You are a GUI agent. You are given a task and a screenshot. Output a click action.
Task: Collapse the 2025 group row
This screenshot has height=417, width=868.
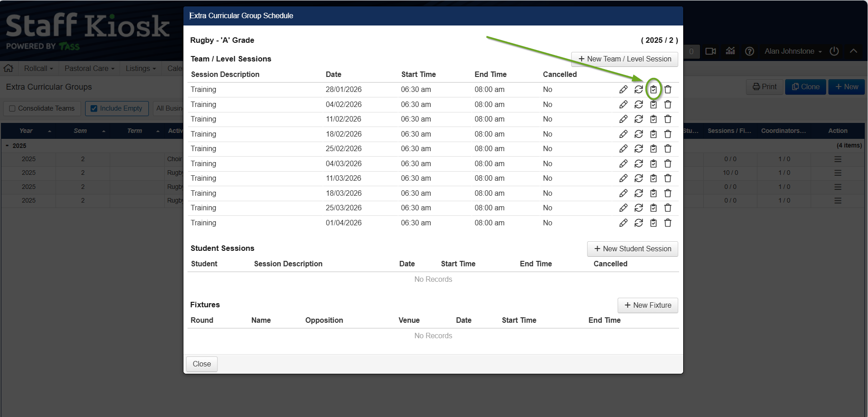(7, 146)
